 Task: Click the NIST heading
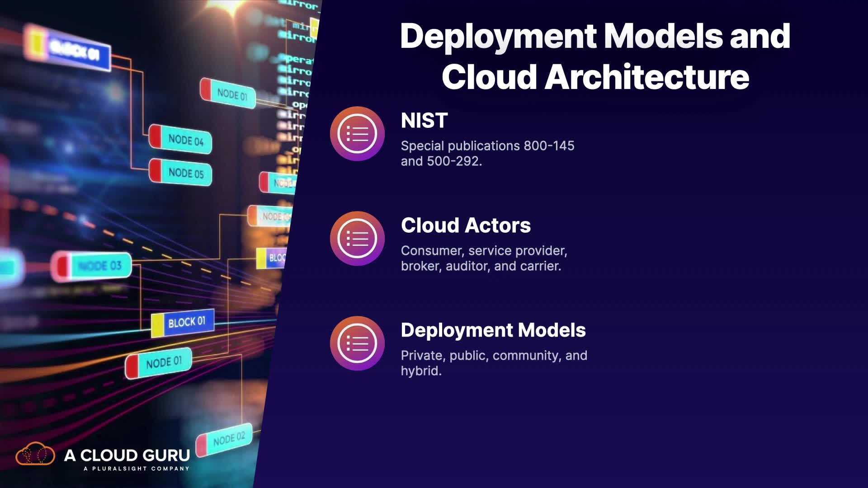(x=424, y=121)
